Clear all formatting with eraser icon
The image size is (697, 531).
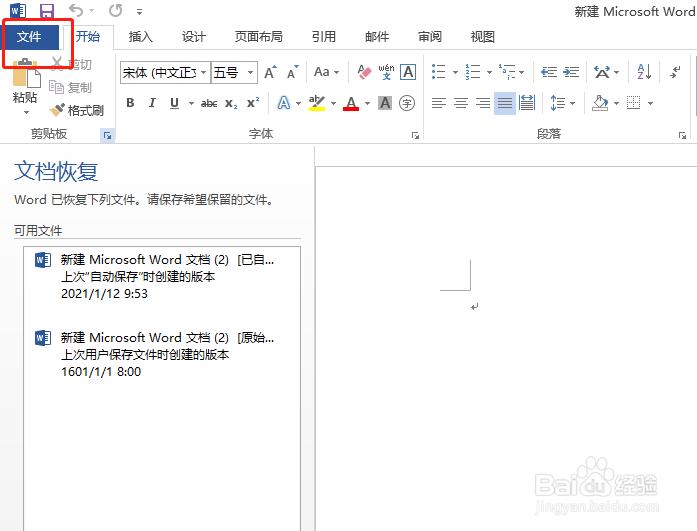tap(364, 72)
